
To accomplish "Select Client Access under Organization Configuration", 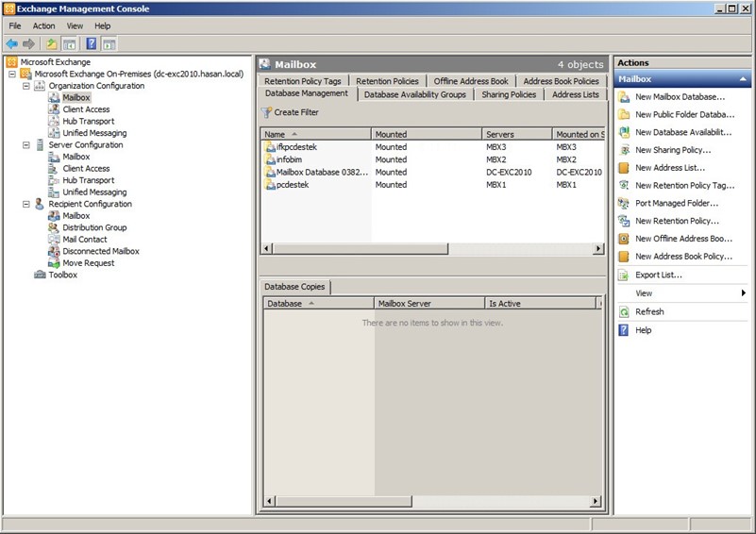I will [x=86, y=109].
